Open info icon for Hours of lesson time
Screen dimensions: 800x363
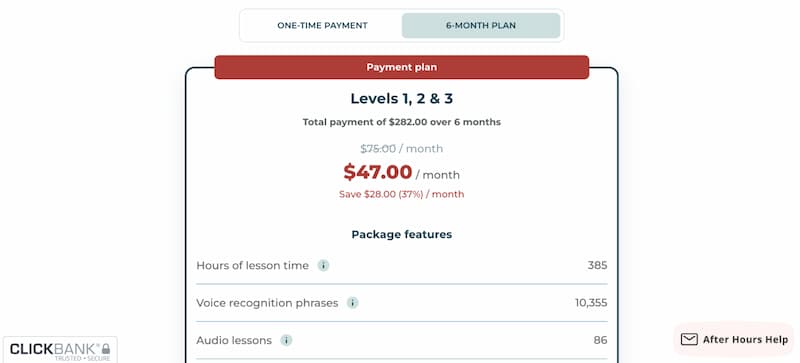tap(323, 265)
